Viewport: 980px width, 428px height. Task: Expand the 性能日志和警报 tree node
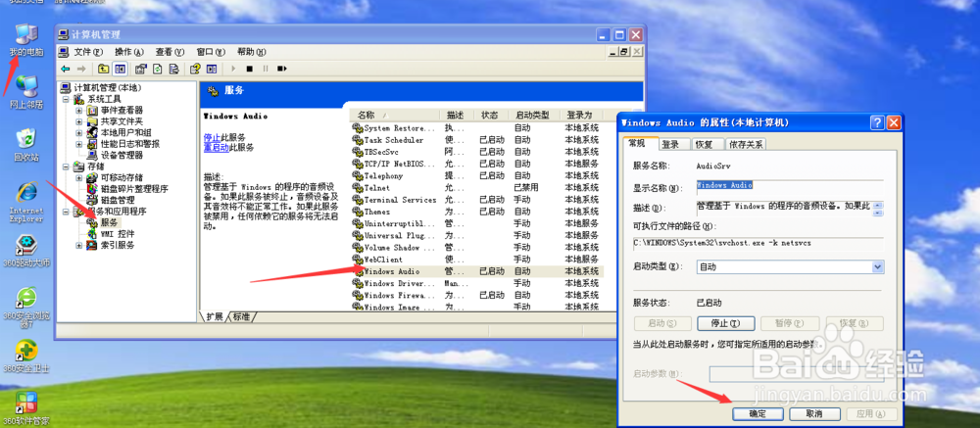(x=78, y=144)
